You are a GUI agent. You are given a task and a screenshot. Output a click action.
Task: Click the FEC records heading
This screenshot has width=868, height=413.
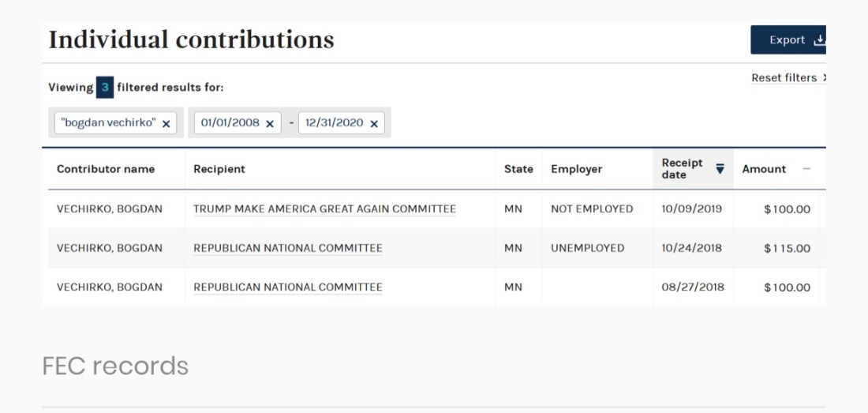tap(115, 366)
